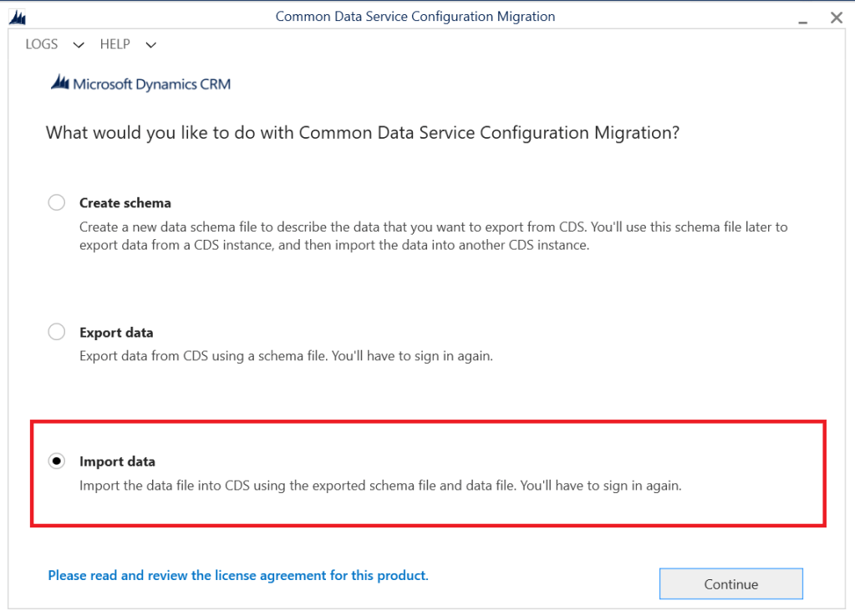Choose the Export data radio option
Screen dimensions: 855x616
[56, 332]
